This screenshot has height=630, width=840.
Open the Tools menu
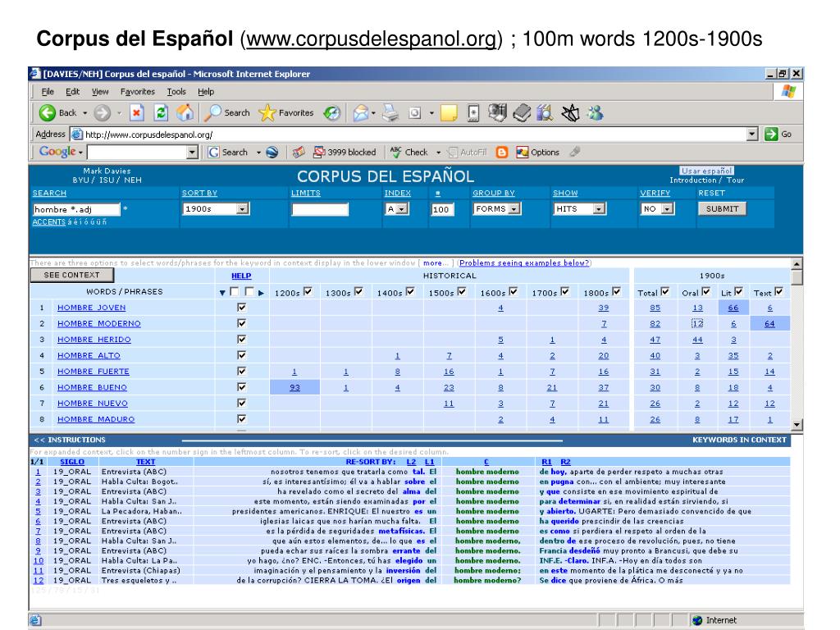click(176, 92)
